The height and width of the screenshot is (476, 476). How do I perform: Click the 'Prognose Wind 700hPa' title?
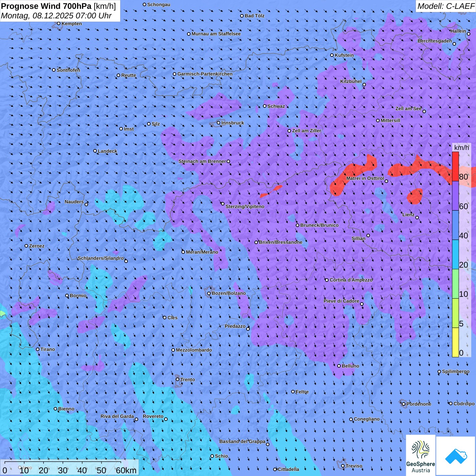click(x=46, y=6)
